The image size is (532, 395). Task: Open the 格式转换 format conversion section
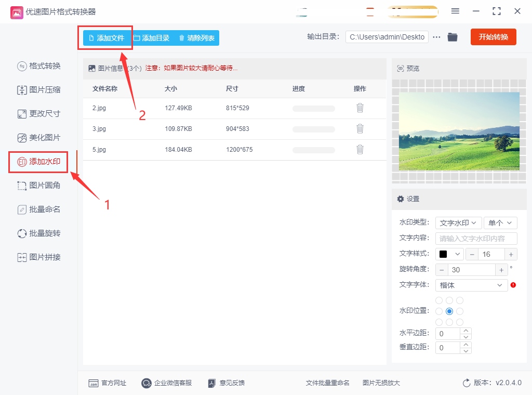pos(38,66)
